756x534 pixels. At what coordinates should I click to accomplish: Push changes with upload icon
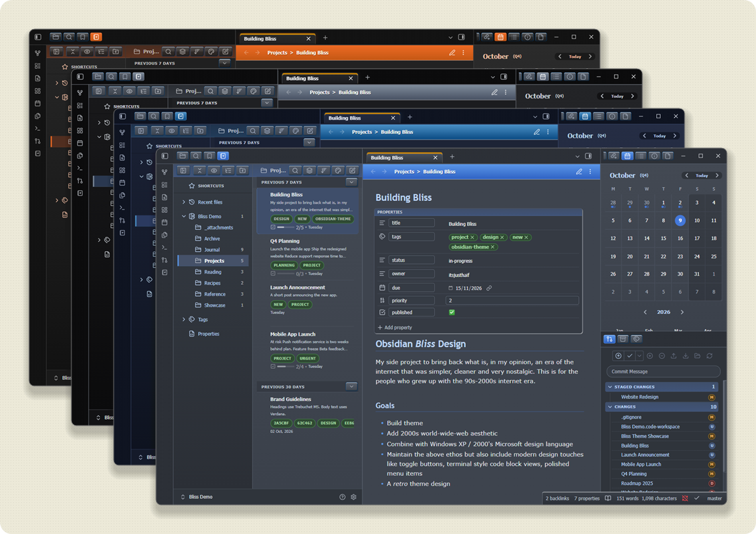coord(673,356)
